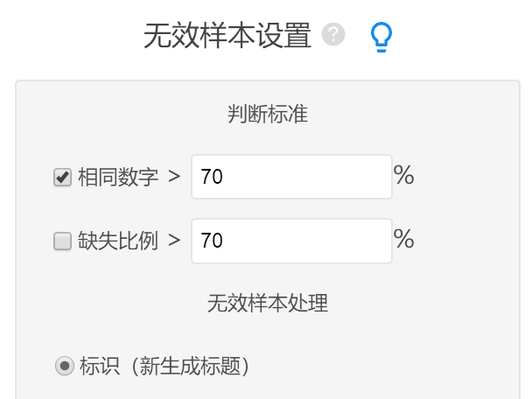Focus the 缺失比例 percentage input field
The height and width of the screenshot is (399, 532).
pyautogui.click(x=291, y=241)
